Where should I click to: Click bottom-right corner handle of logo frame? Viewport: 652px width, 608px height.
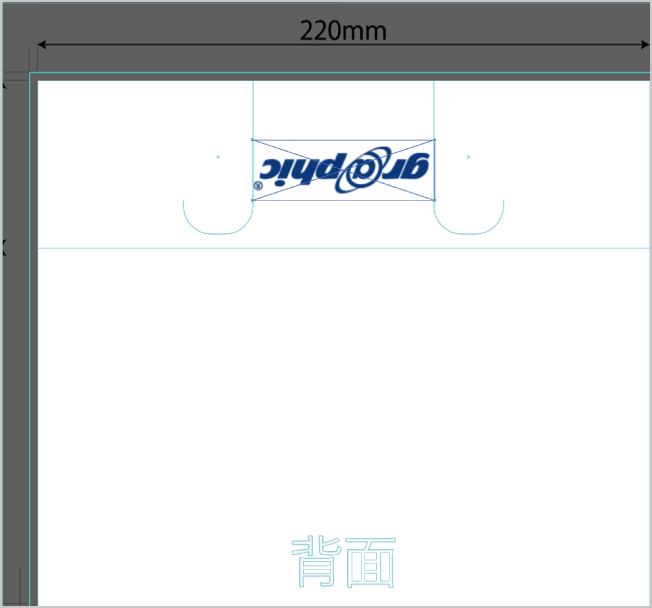434,200
